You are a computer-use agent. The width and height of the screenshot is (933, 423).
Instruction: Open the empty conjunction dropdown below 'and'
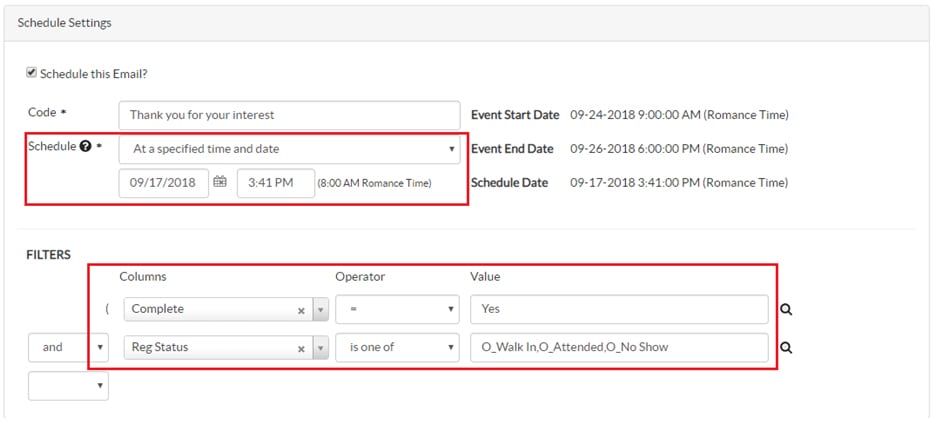coord(68,385)
